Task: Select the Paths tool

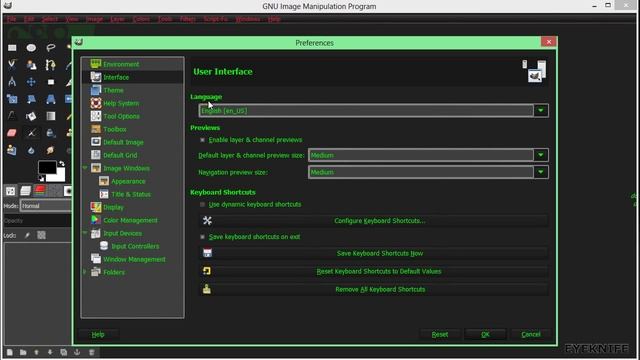Action: [x=51, y=64]
